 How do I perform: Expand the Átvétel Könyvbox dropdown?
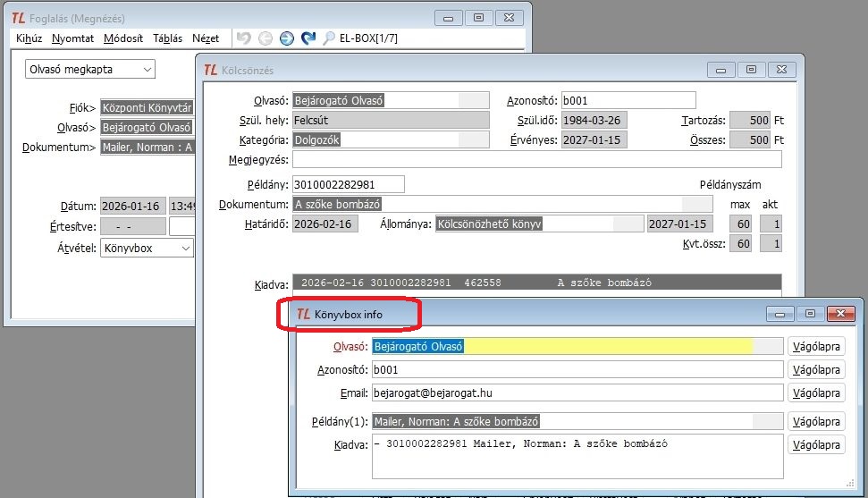click(x=185, y=249)
